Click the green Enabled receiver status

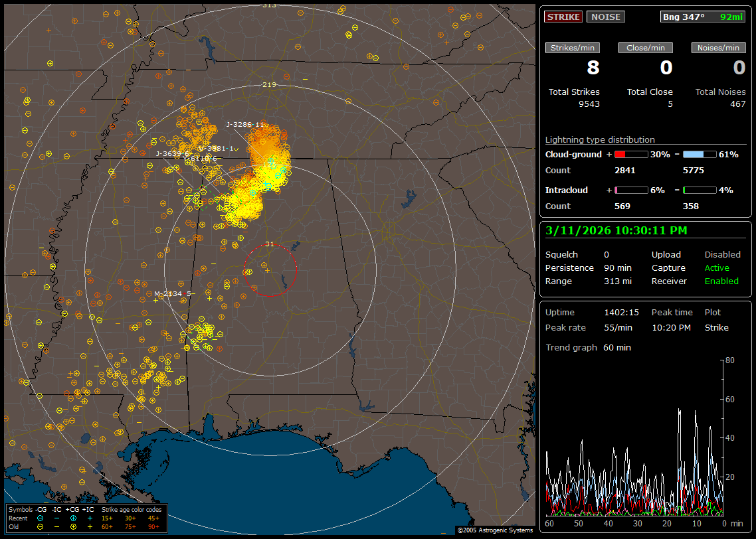click(x=721, y=281)
